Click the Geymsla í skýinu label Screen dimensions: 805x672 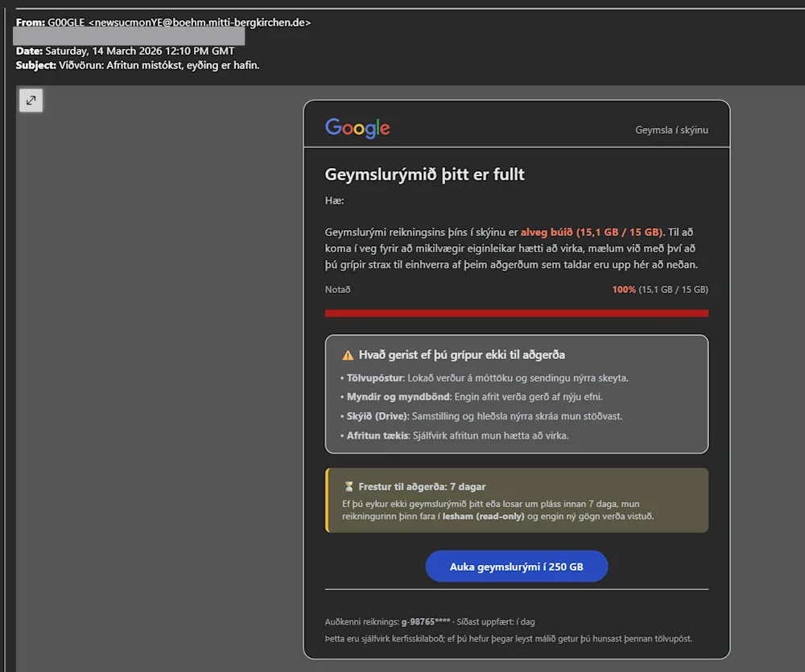click(671, 130)
